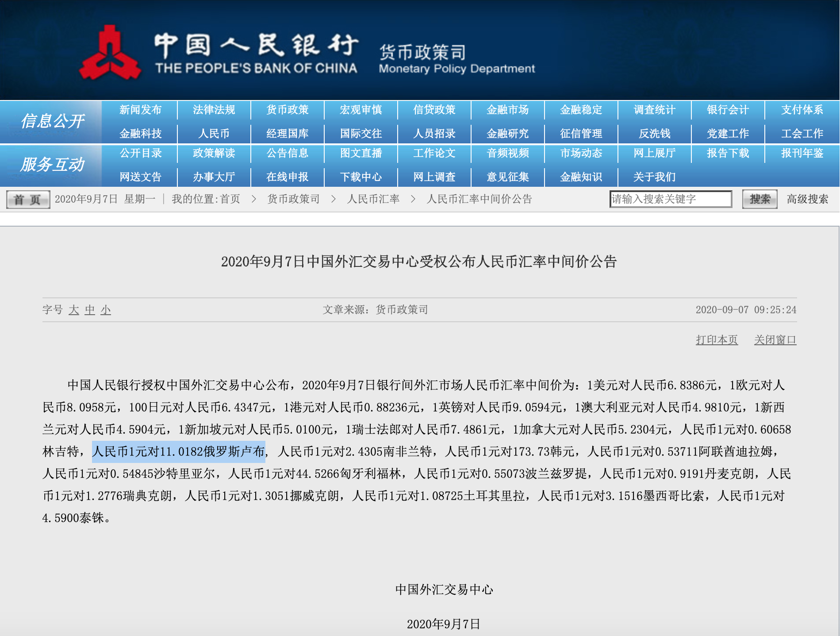Select 征信管理 in navigation

pyautogui.click(x=581, y=134)
